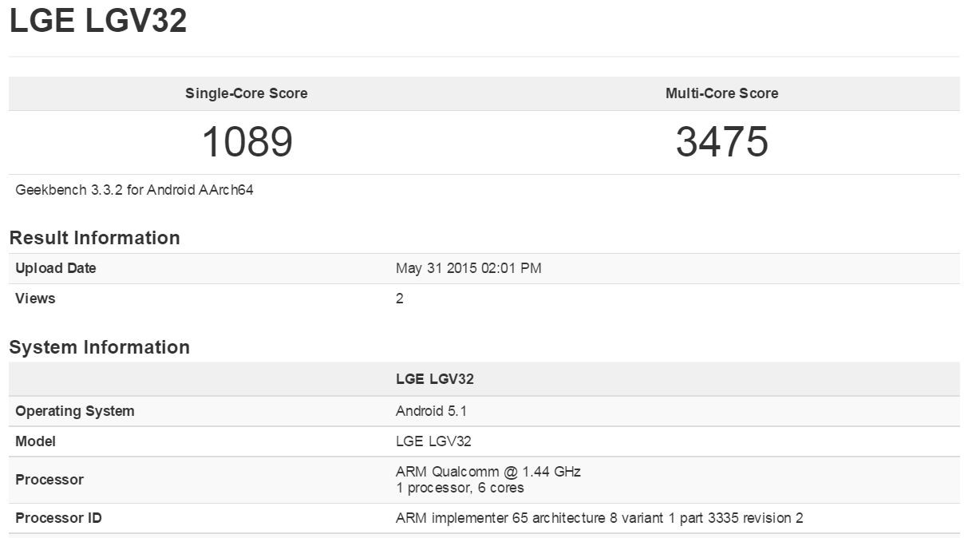Click the Upload Date row label
980x538 pixels.
pos(56,268)
